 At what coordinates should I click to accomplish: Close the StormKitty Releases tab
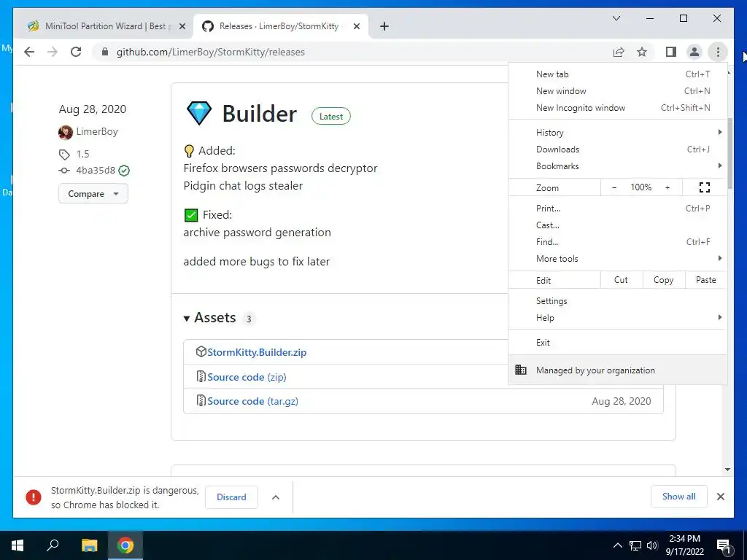click(356, 26)
